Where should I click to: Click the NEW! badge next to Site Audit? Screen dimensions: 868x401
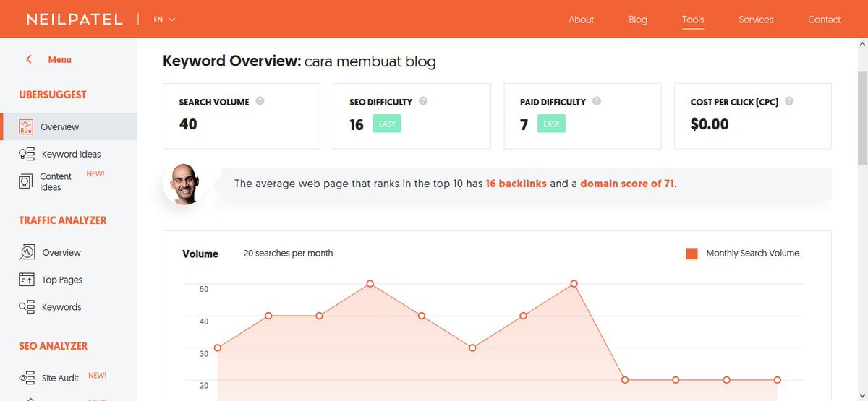click(x=97, y=376)
